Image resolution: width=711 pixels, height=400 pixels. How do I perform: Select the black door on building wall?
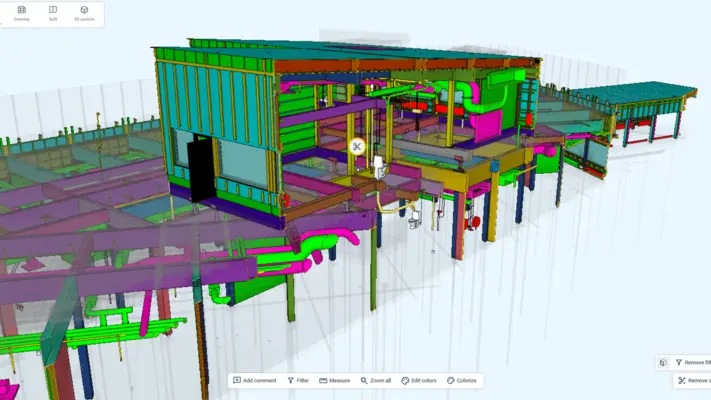coord(202,167)
